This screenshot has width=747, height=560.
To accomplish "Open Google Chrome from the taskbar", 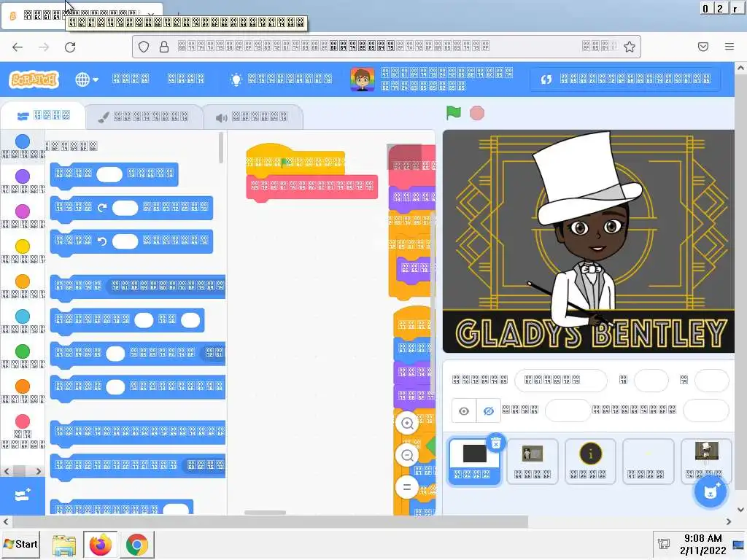I will 137,545.
